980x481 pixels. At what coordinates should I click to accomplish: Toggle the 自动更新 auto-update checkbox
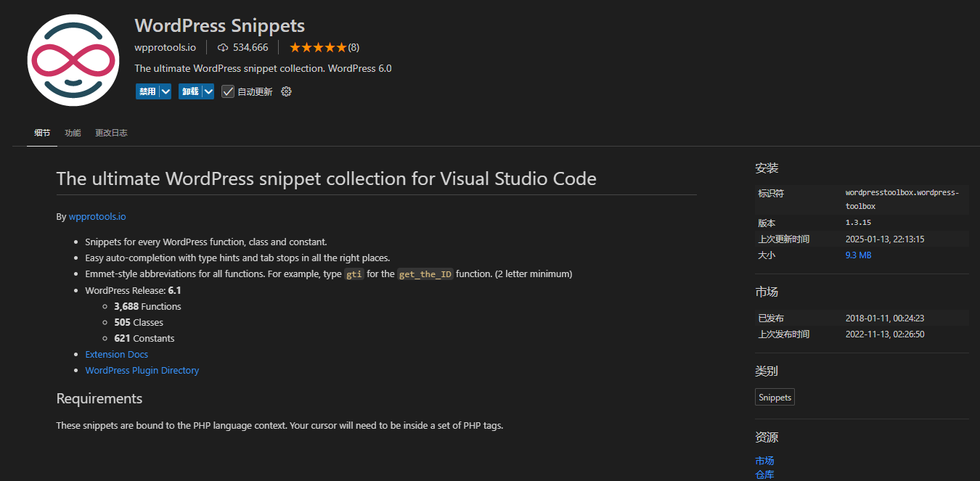point(228,91)
